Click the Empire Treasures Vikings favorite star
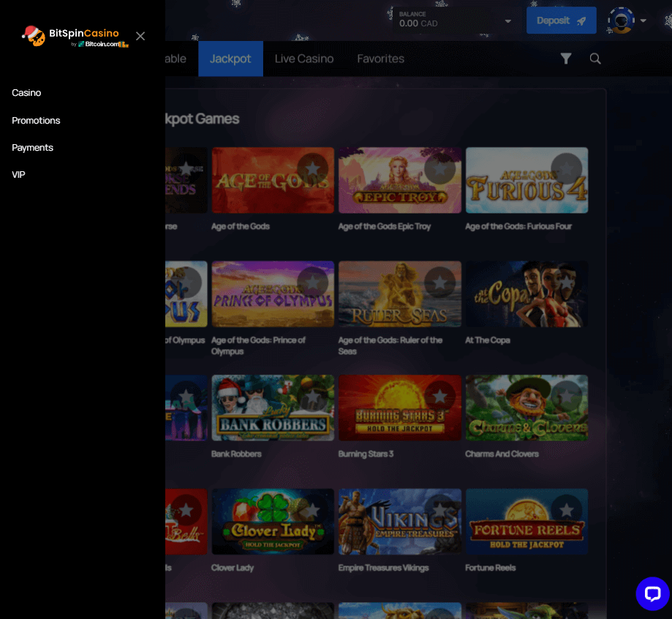This screenshot has width=672, height=619. (x=439, y=510)
